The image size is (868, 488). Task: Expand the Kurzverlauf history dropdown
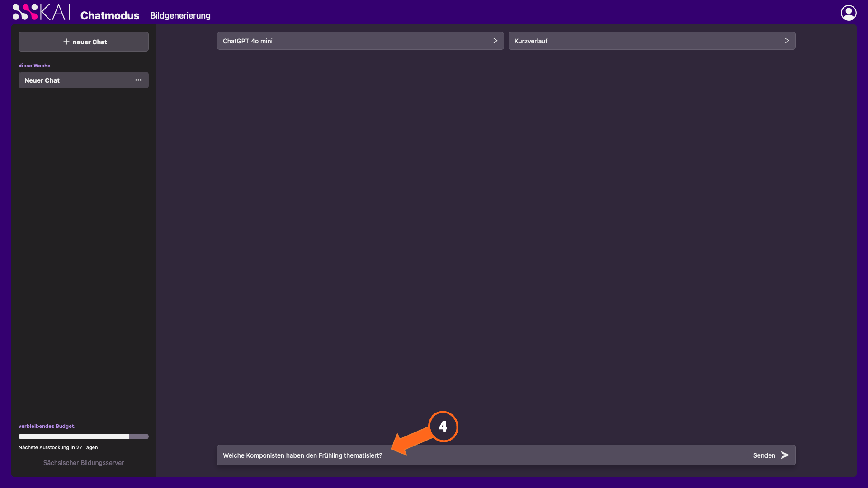pos(652,41)
